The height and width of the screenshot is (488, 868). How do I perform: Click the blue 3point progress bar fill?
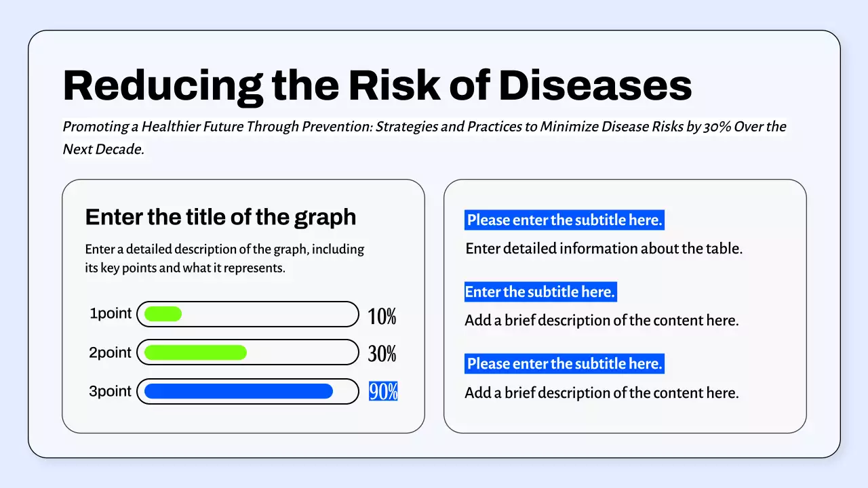238,391
